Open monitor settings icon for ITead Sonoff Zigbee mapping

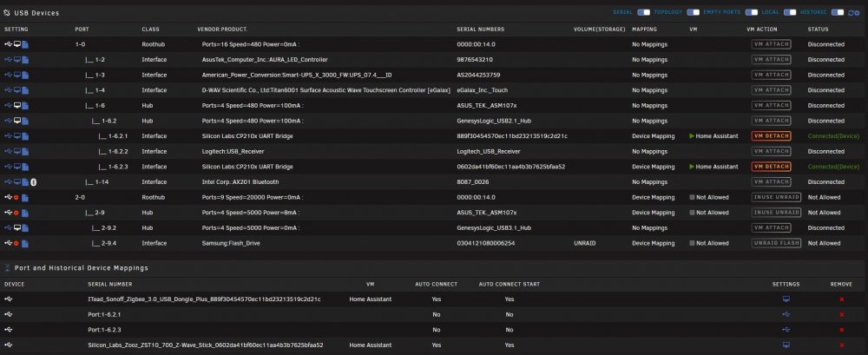tap(786, 299)
